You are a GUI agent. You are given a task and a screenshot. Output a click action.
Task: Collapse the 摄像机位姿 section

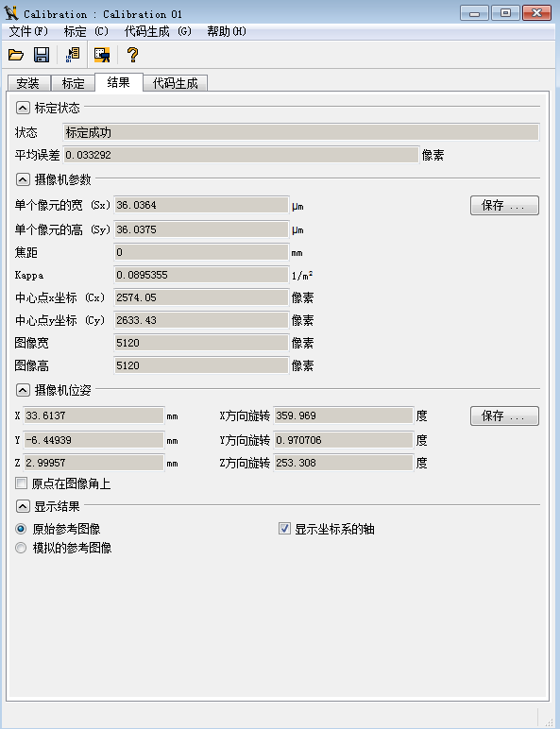point(23,390)
